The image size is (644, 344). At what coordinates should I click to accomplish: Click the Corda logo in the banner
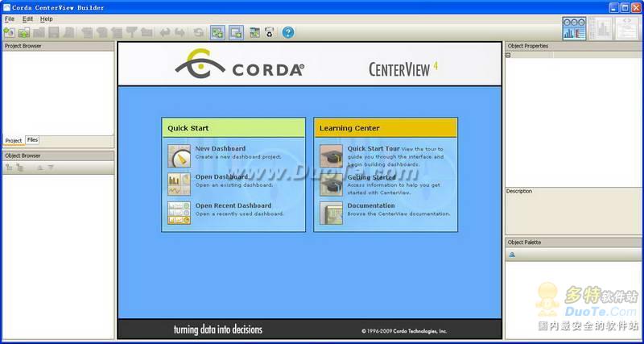[x=239, y=64]
